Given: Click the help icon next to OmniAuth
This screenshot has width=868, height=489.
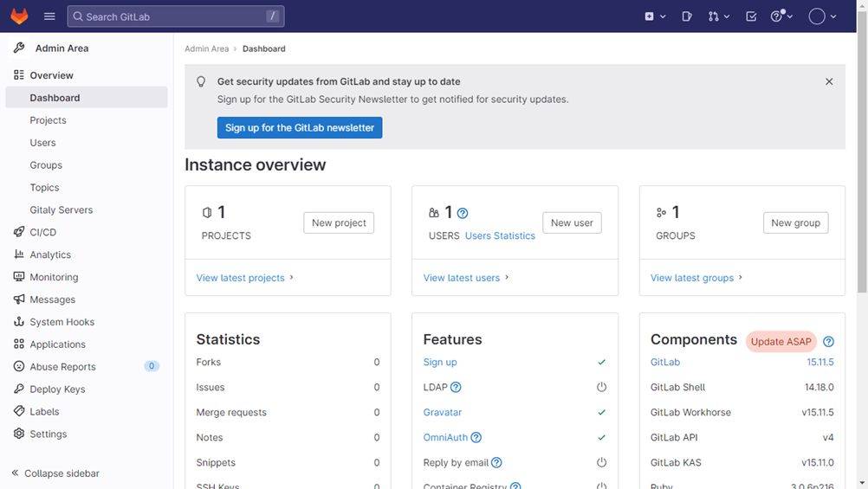Looking at the screenshot, I should click(476, 438).
